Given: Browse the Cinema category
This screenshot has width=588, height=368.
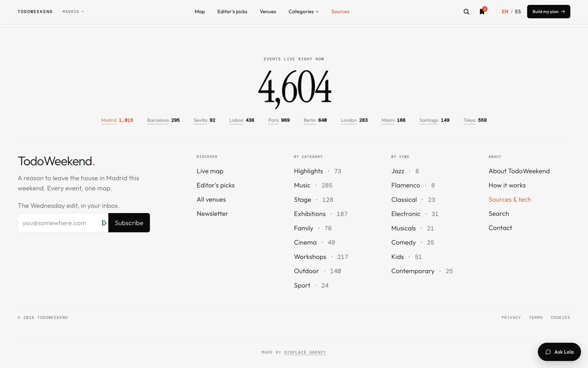Looking at the screenshot, I should click(305, 242).
